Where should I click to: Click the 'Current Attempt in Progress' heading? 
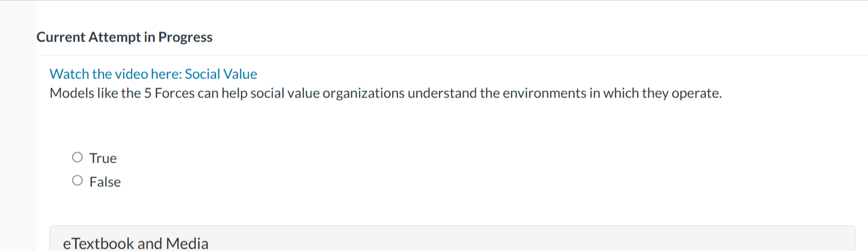coord(124,38)
